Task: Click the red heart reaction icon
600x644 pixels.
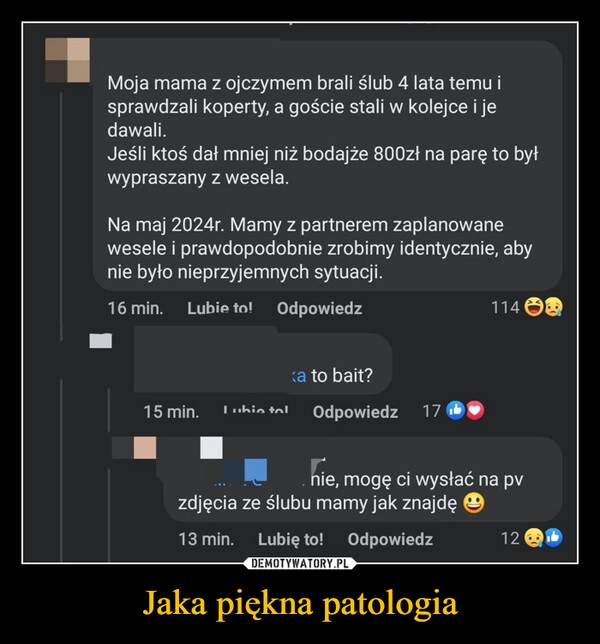Action: (x=475, y=410)
